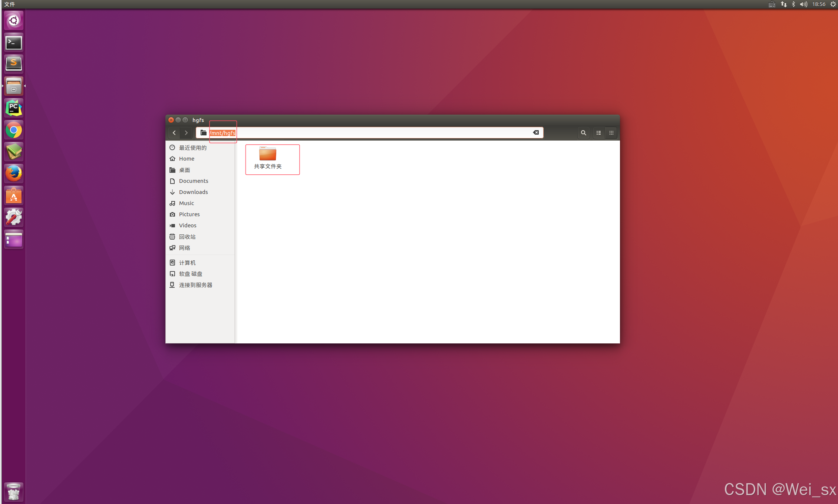This screenshot has height=504, width=838.
Task: Click the search icon in file manager toolbar
Action: tap(583, 133)
